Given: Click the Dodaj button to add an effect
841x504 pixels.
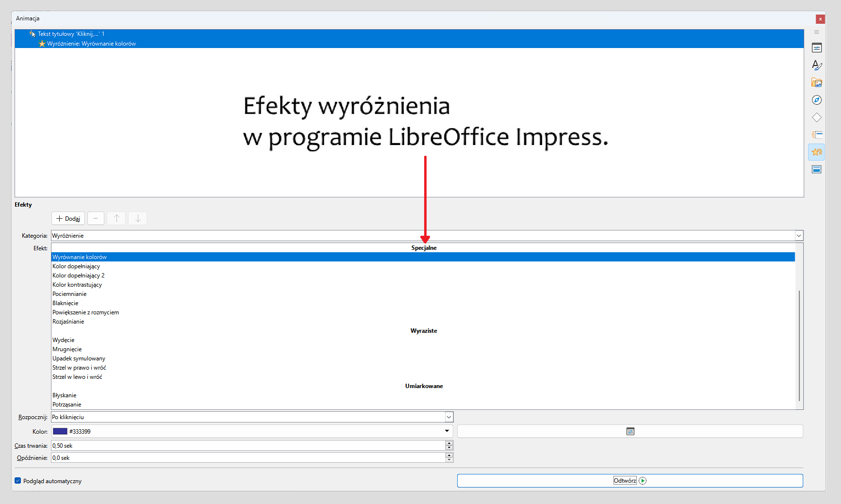Looking at the screenshot, I should (x=67, y=218).
